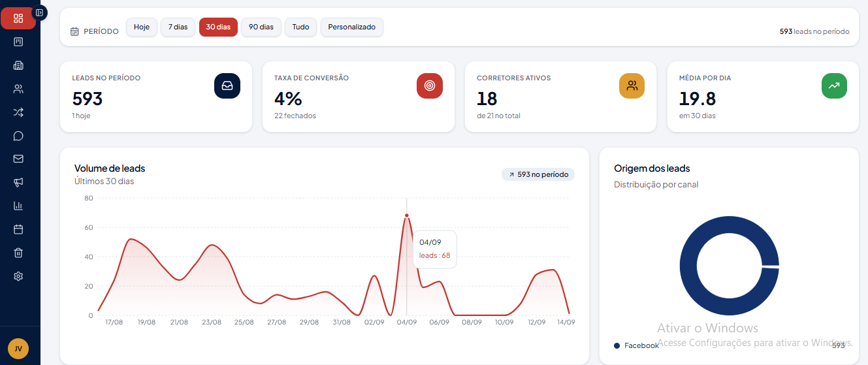Click the calendar icon beside Período
Viewport: 868px width, 365px height.
coord(74,31)
